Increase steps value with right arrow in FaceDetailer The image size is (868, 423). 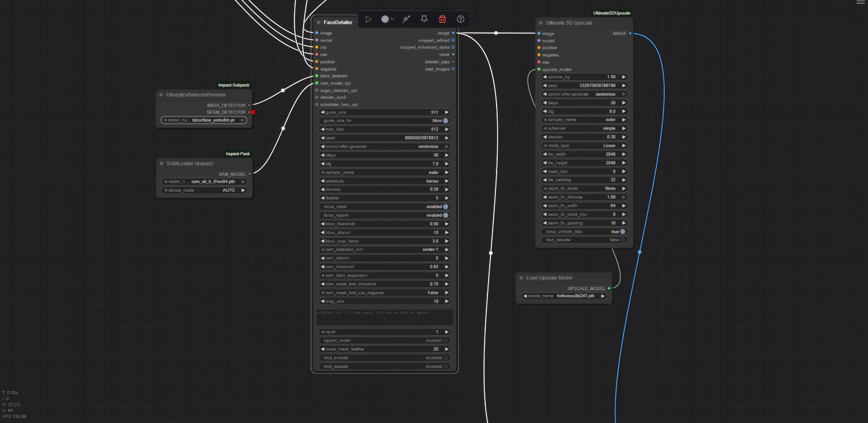click(447, 155)
